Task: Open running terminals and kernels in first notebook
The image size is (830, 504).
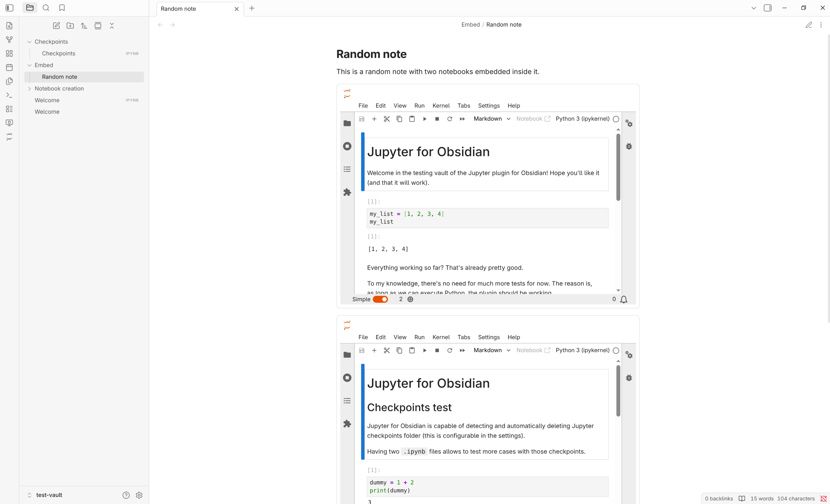Action: pyautogui.click(x=347, y=146)
